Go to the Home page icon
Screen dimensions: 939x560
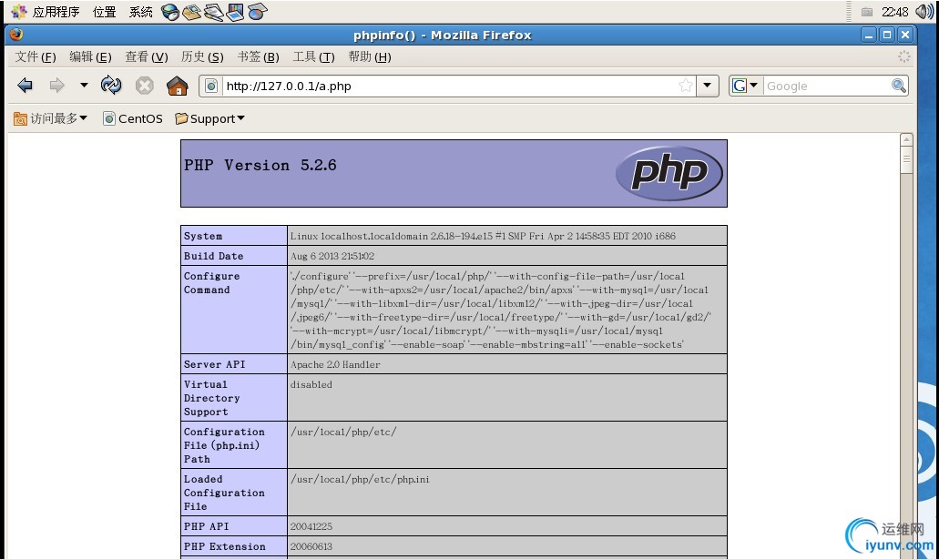point(178,86)
